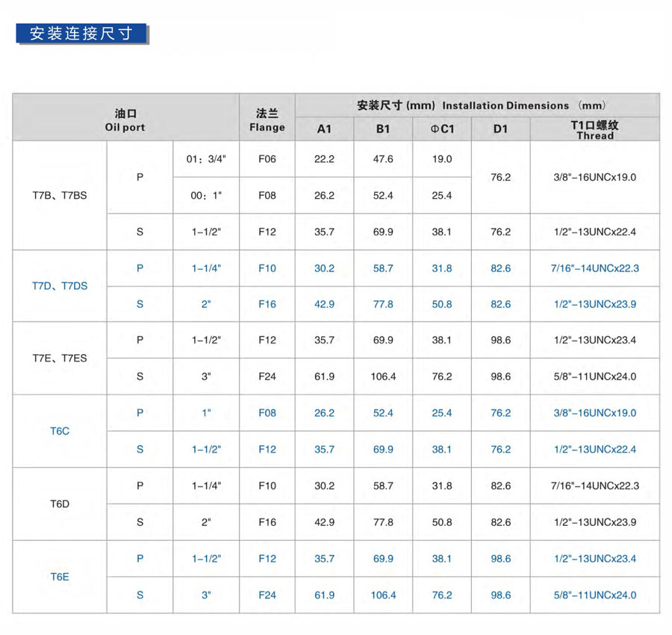Select the T6C model cell
This screenshot has width=672, height=635.
(60, 431)
